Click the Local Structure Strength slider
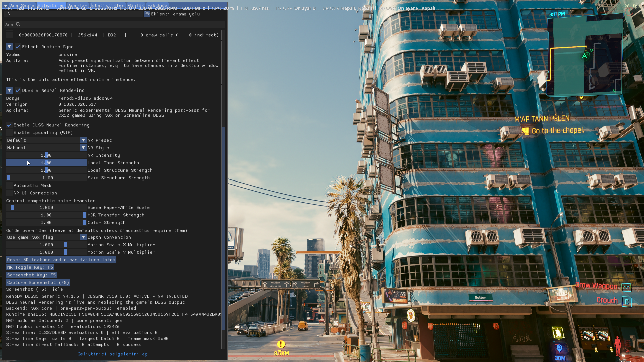 pyautogui.click(x=46, y=170)
